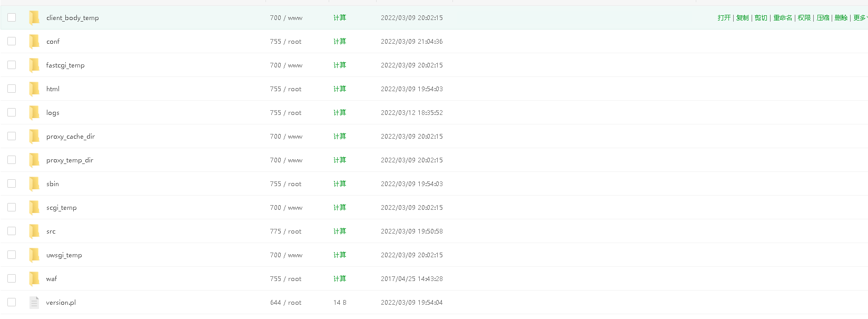Select the proxy_temp_dir folder icon
This screenshot has width=868, height=319.
pyautogui.click(x=34, y=160)
